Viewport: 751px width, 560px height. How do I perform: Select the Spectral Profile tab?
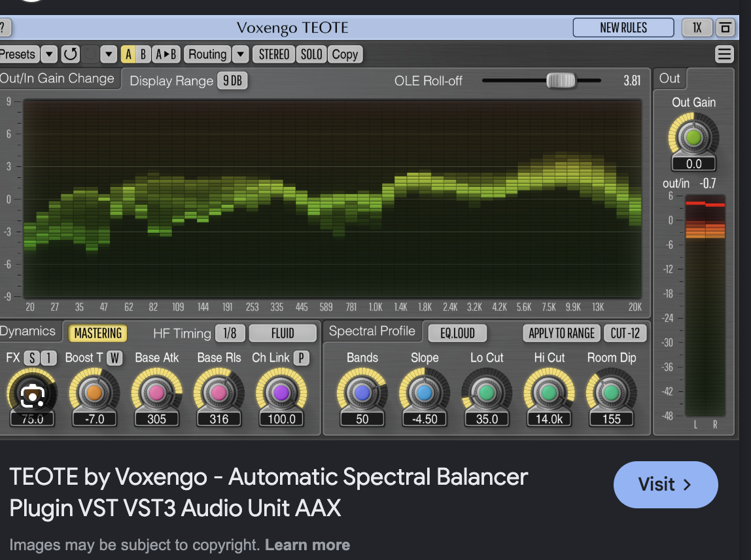click(x=372, y=332)
